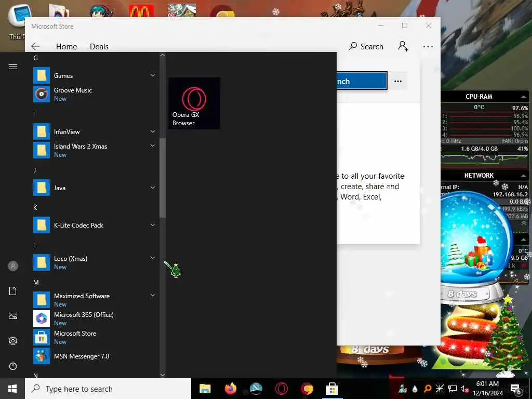Expand the K-Lite Codec Pack folder
Image resolution: width=532 pixels, height=399 pixels.
click(153, 225)
